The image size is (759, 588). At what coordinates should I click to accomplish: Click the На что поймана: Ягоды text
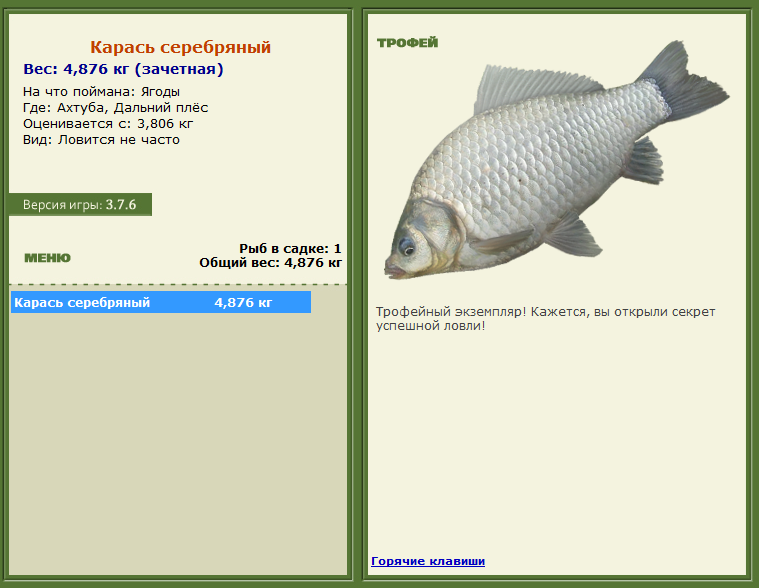pos(101,91)
